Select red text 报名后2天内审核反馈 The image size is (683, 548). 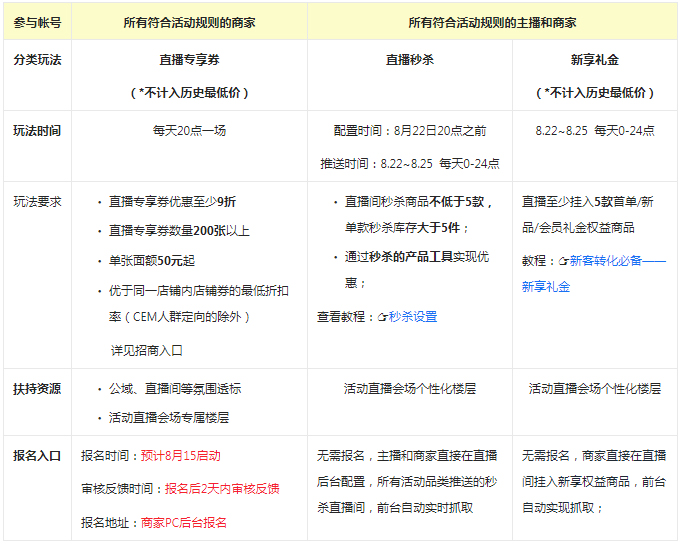pyautogui.click(x=222, y=489)
